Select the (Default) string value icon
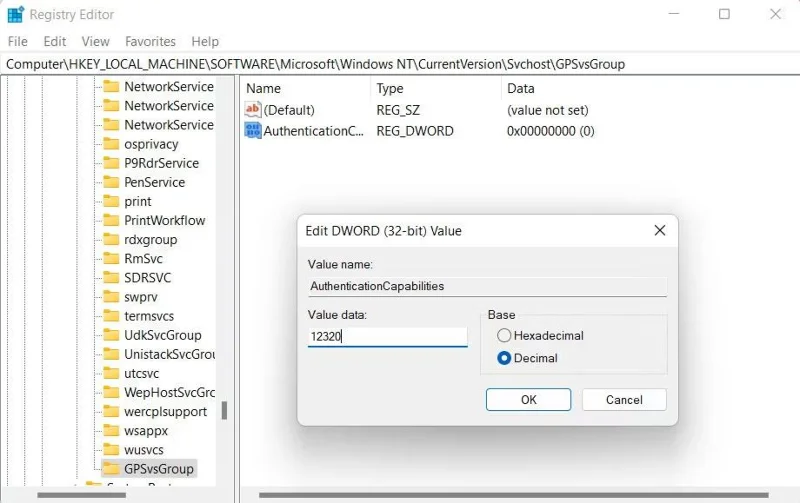Screen dimensions: 800x503 tap(253, 110)
